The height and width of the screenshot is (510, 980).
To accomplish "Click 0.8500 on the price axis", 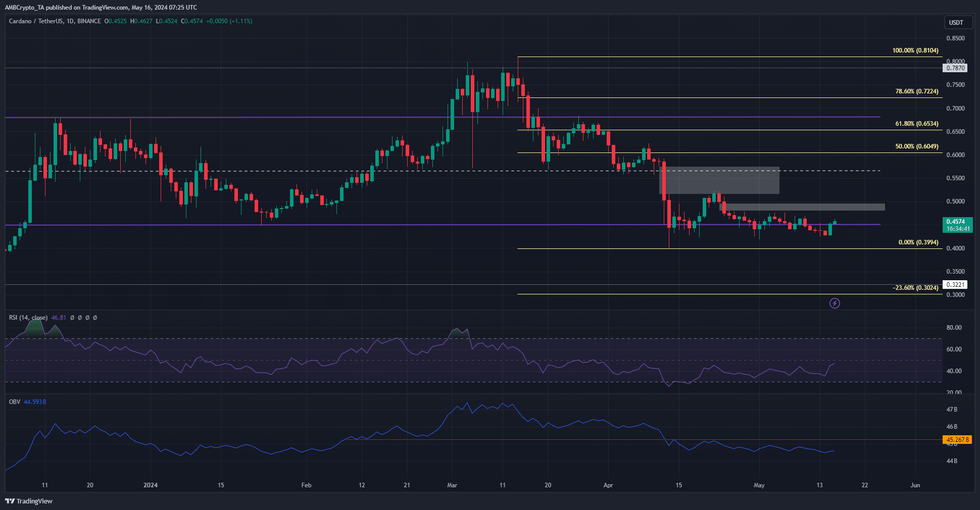I will pos(955,38).
